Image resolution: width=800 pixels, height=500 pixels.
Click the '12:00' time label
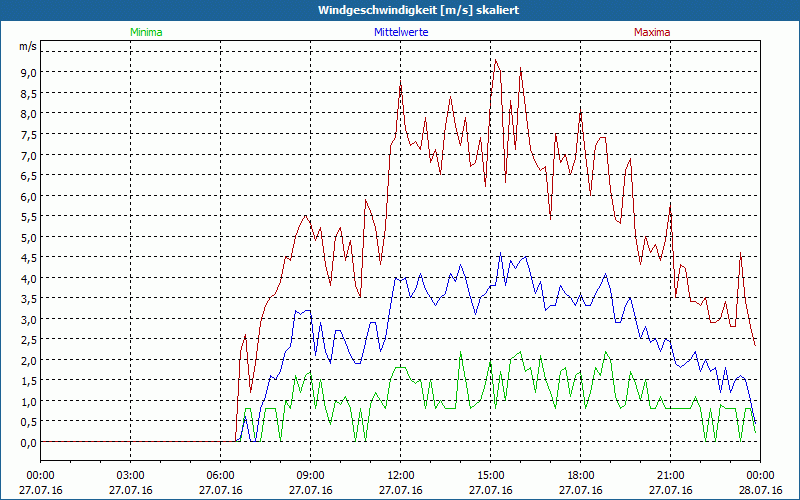tap(401, 476)
